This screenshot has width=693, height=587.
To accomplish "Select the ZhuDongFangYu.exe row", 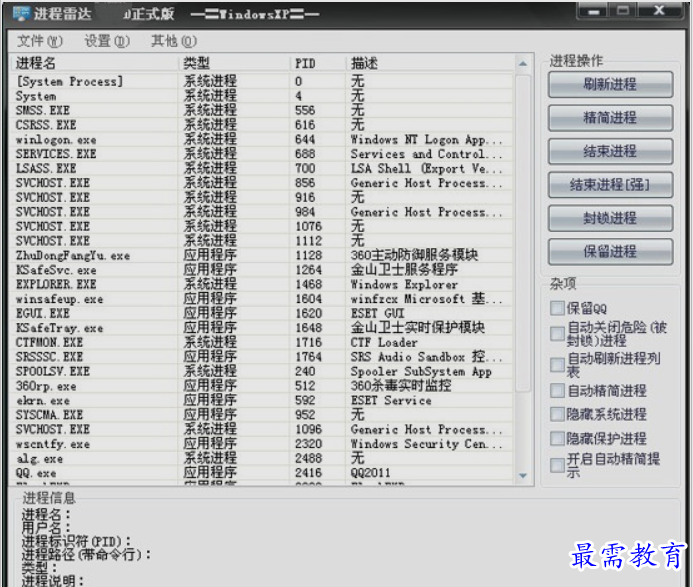I will 262,255.
